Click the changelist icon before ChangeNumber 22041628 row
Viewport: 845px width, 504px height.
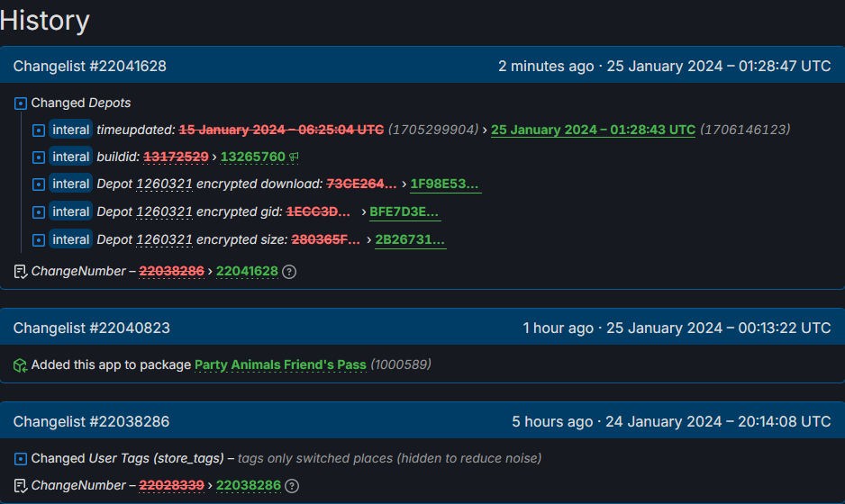click(20, 272)
